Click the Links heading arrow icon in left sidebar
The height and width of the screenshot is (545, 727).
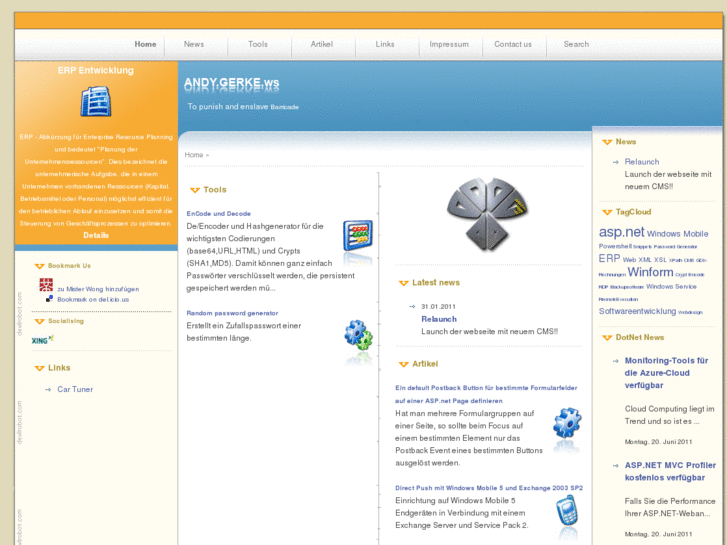click(39, 368)
